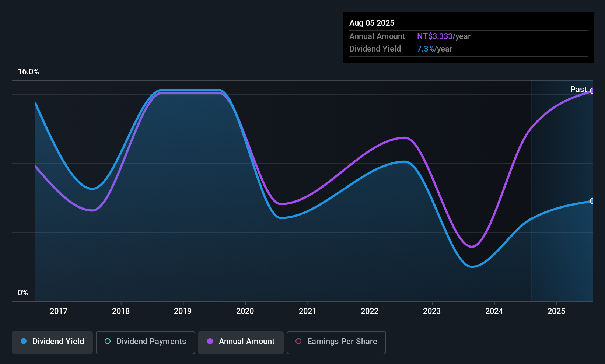This screenshot has height=364, width=605.
Task: Click the 2021 x-axis label
Action: click(x=307, y=311)
